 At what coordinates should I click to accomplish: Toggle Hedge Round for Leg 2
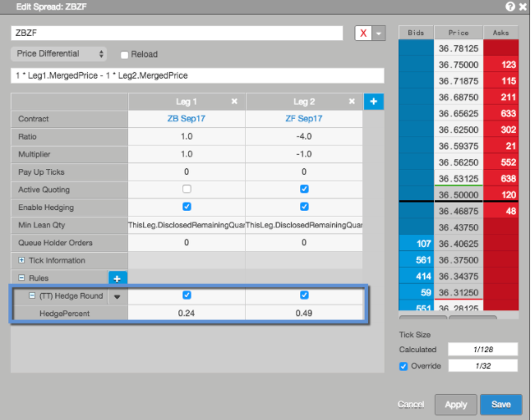pyautogui.click(x=304, y=295)
